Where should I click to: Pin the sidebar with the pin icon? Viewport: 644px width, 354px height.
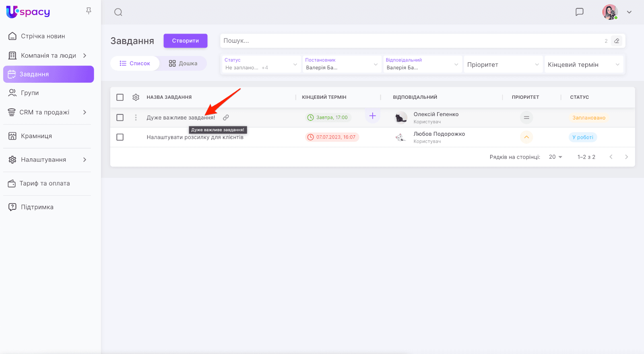click(x=89, y=11)
